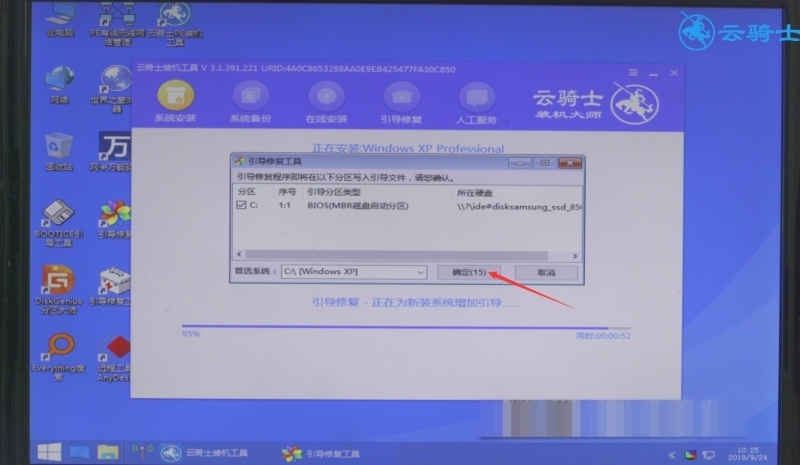800x465 pixels.
Task: Click the installation progress bar at 95%
Action: point(406,327)
